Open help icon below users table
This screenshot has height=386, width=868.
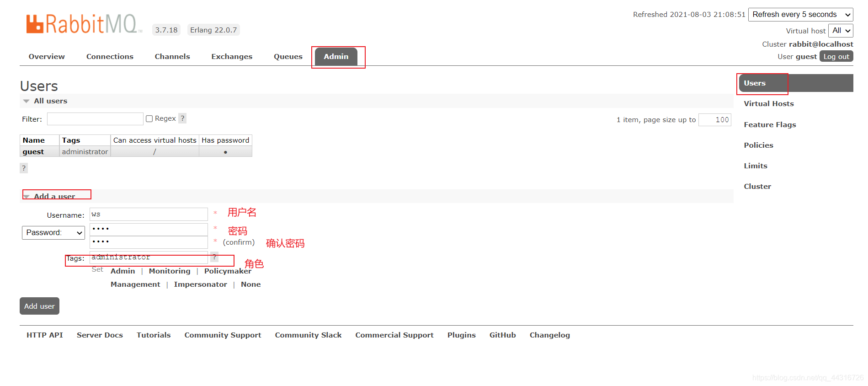[24, 168]
